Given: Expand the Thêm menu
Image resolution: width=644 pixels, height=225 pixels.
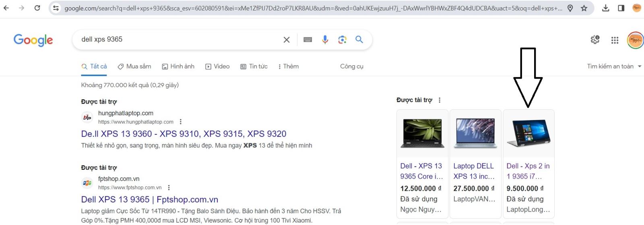Looking at the screenshot, I should pos(289,67).
